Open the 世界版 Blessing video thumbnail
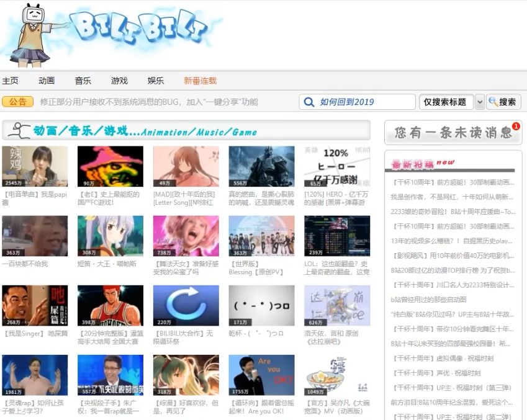 coord(261,236)
